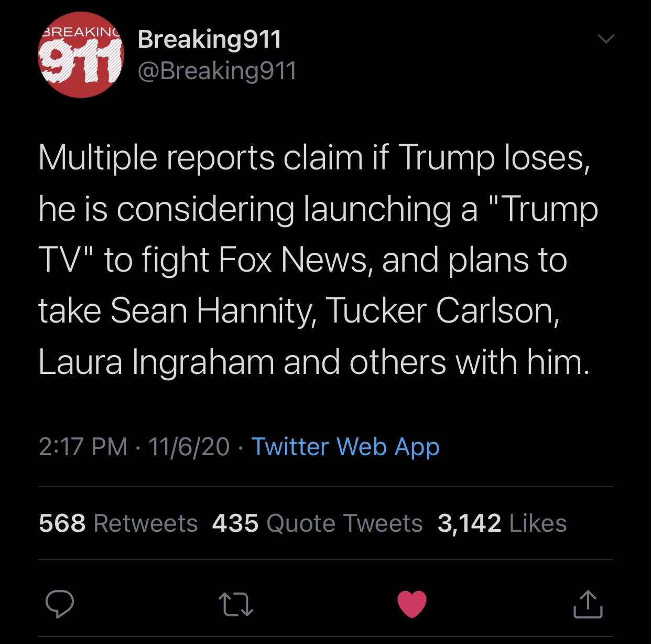Click the 11/6/20 date
The height and width of the screenshot is (644, 651).
[x=189, y=447]
